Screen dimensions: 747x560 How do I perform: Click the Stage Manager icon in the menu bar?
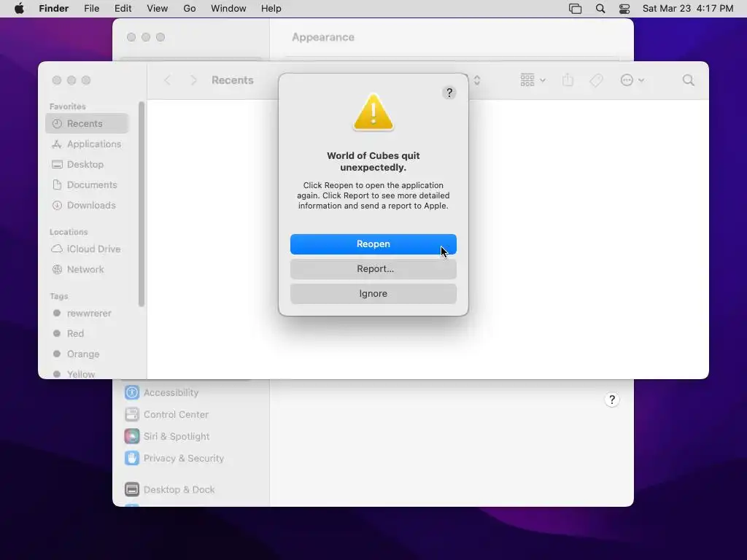click(x=575, y=9)
